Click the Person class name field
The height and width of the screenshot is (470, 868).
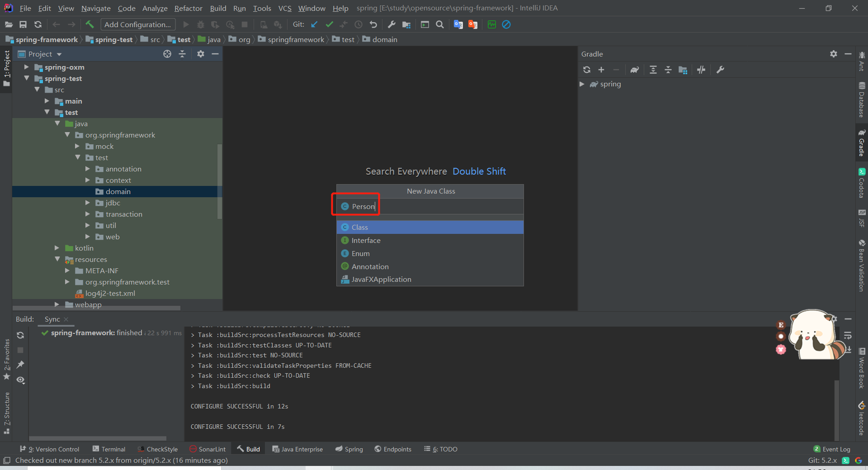[430, 206]
